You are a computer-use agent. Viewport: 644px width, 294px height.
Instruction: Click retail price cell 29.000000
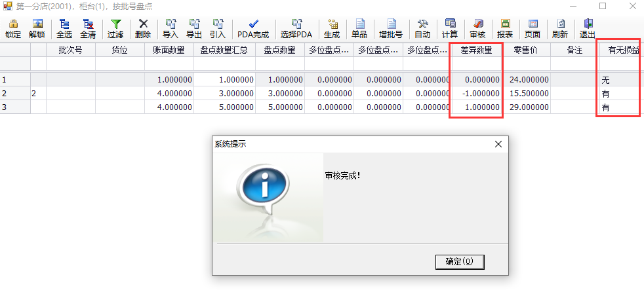[x=526, y=107]
